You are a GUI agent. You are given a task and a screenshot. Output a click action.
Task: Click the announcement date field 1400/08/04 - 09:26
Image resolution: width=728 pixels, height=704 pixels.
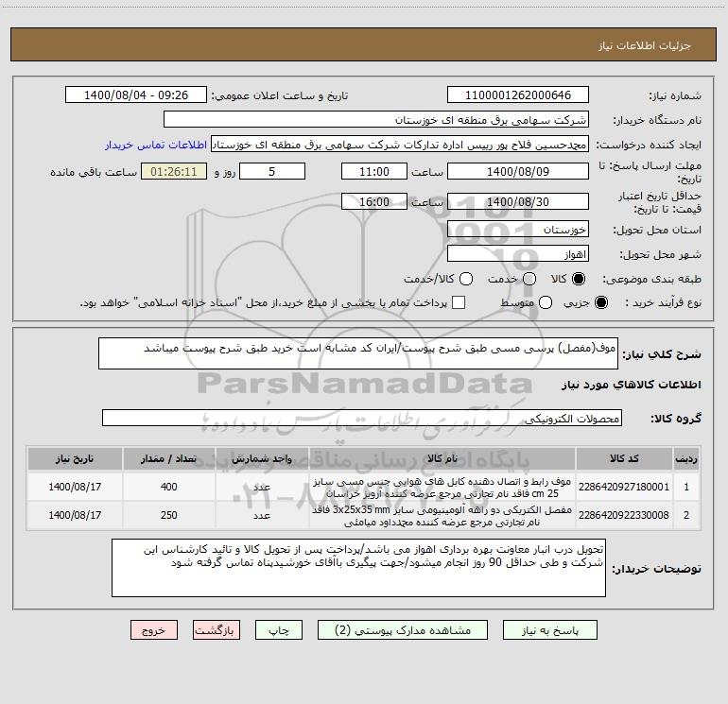point(136,94)
